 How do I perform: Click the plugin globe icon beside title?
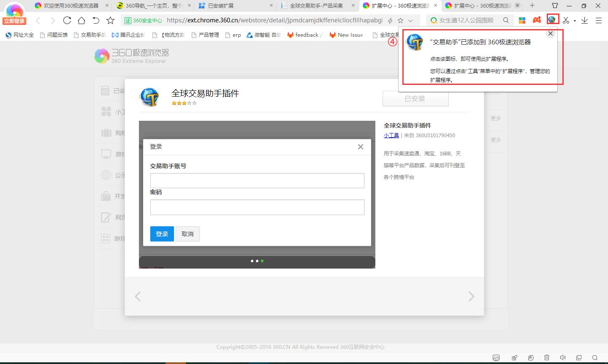pyautogui.click(x=149, y=97)
